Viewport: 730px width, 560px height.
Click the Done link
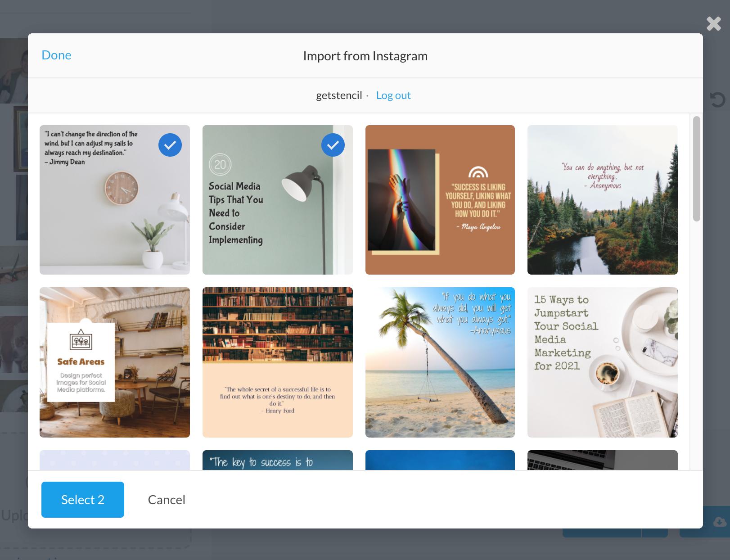56,55
